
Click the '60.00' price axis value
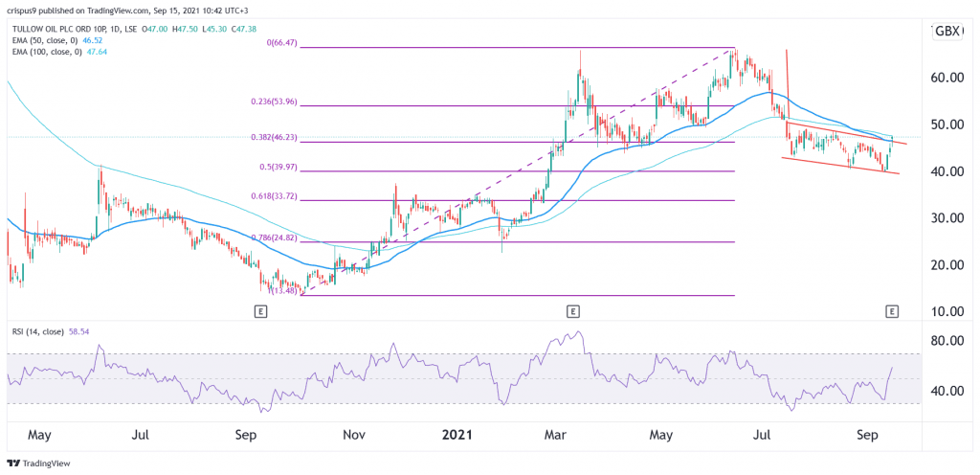946,78
